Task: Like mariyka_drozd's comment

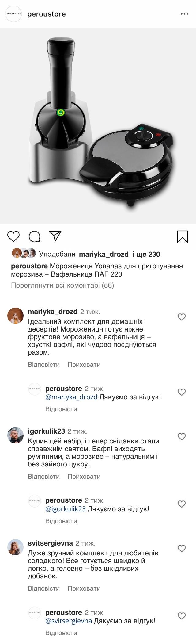Action: (x=182, y=317)
